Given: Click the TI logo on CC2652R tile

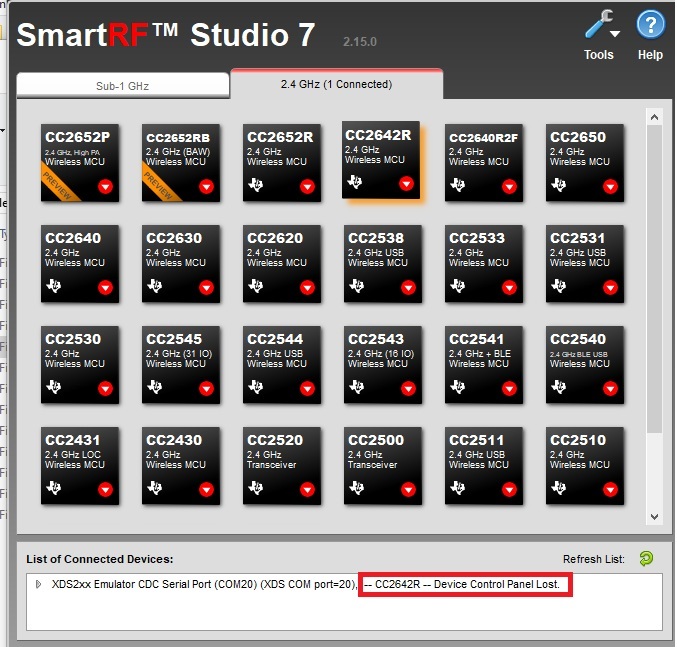Looking at the screenshot, I should click(x=256, y=185).
